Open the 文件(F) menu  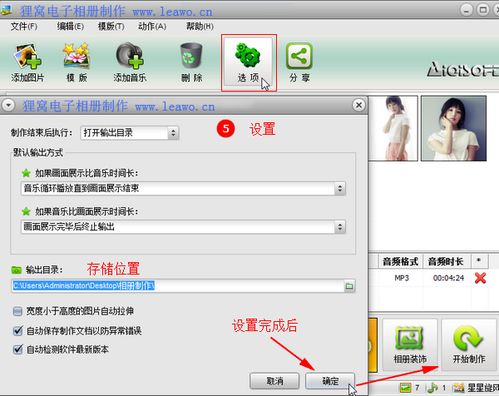[24, 26]
